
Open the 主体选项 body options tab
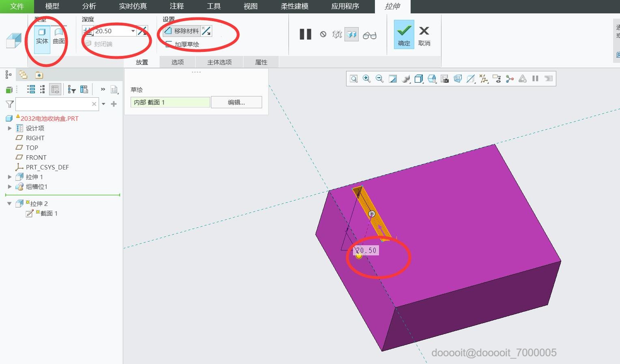(220, 62)
